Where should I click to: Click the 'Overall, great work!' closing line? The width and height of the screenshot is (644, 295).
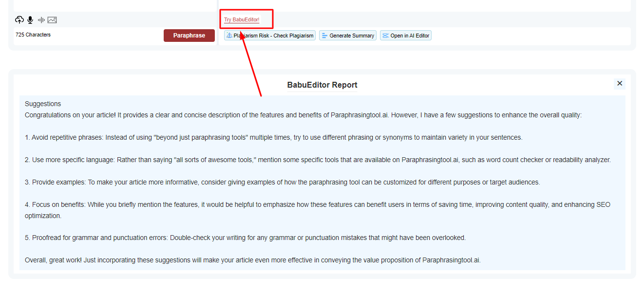253,260
